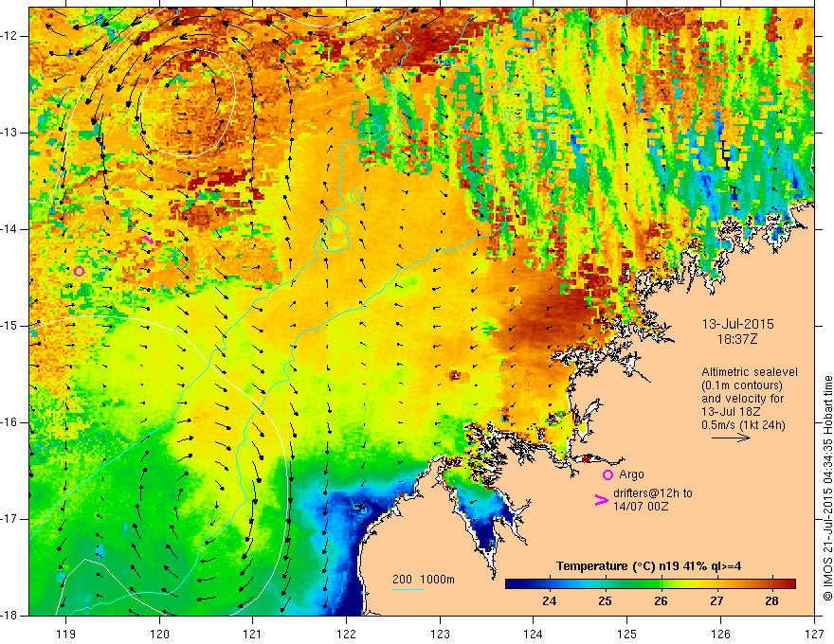Click the '25' colorbar tick label

coord(605,601)
